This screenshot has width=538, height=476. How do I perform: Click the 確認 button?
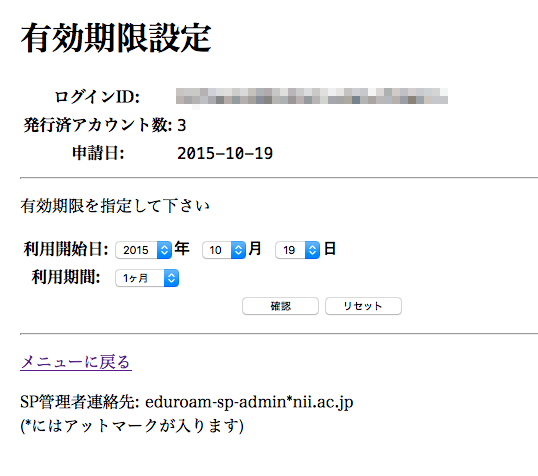pos(280,306)
